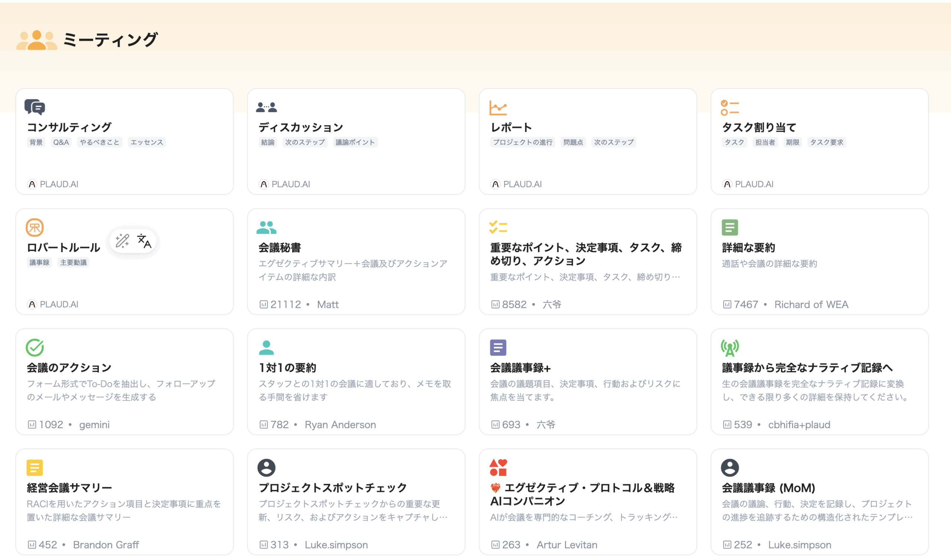Open the プロジェクトスポットチェック title
The image size is (951, 560).
(332, 488)
